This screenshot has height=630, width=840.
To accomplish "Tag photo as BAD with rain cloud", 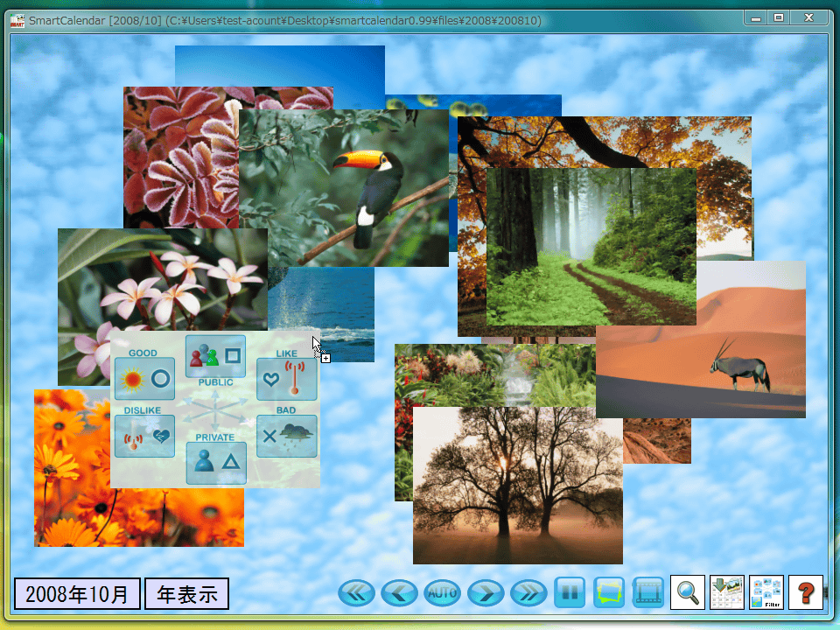I will (x=287, y=436).
